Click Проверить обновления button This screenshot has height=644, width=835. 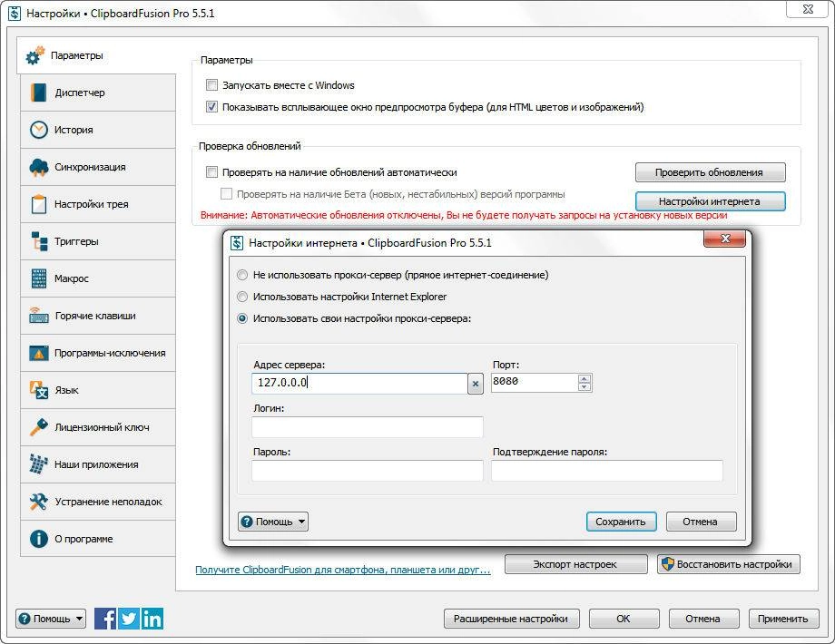[710, 172]
